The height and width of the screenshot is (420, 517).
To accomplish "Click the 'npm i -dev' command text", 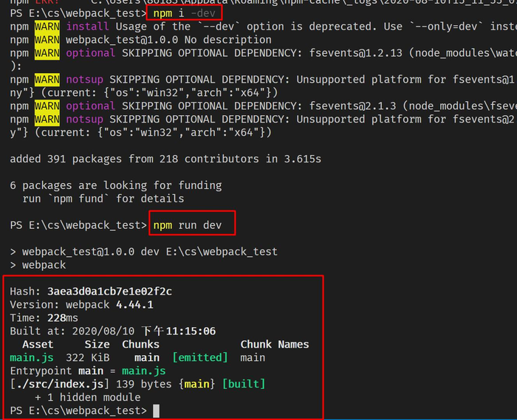I will [x=184, y=13].
